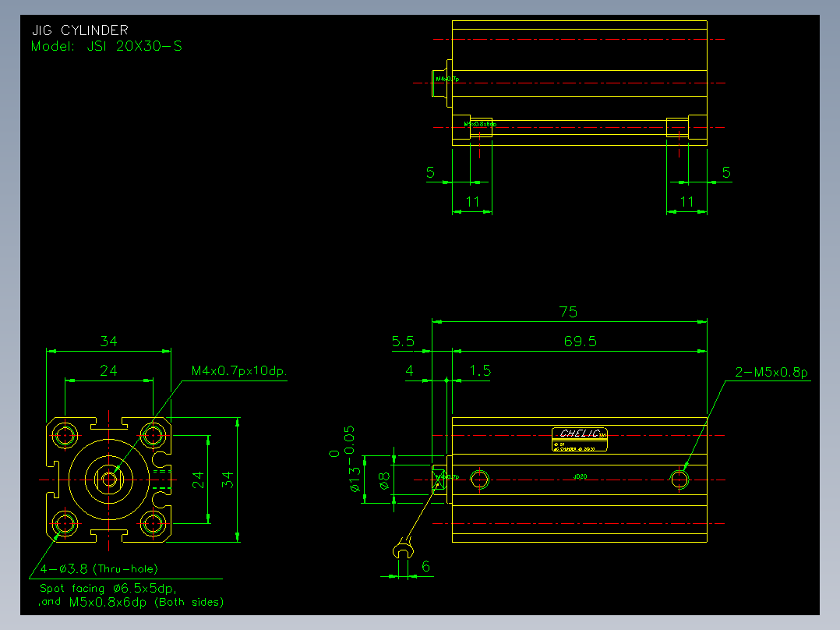
Task: Click the bottom-right mounting hole in the end view
Action: coord(154,523)
